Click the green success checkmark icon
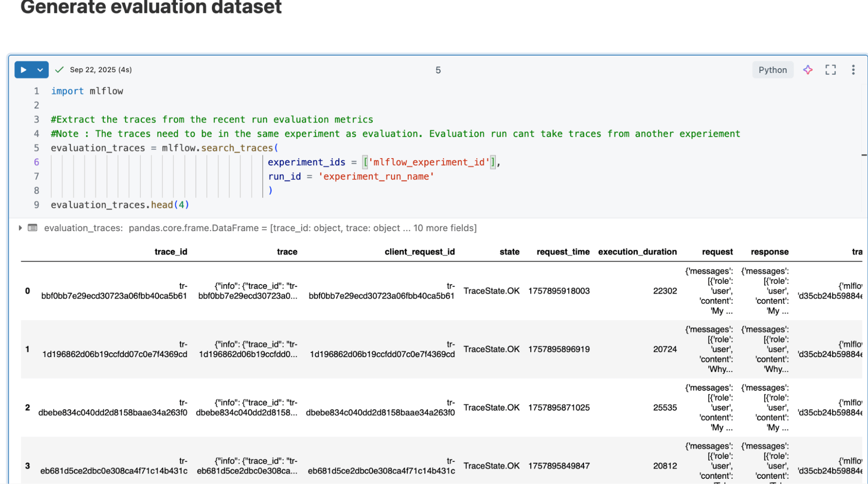 pyautogui.click(x=59, y=70)
